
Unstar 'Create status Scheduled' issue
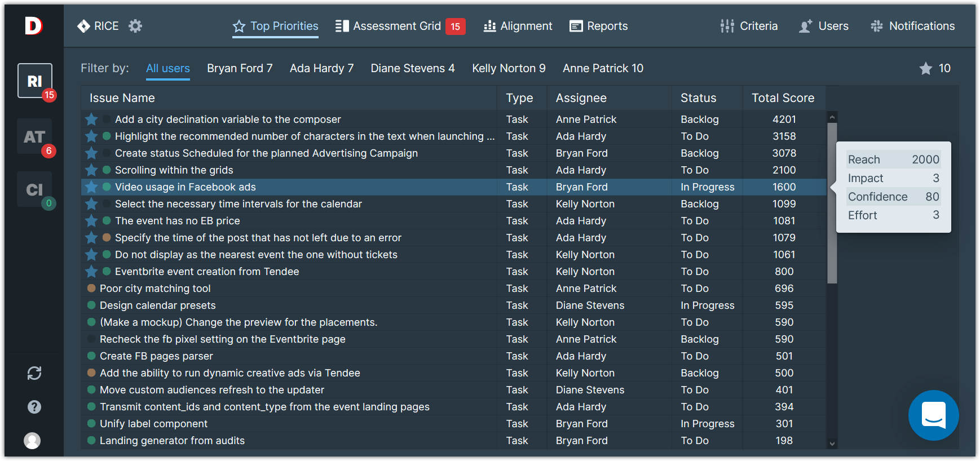[91, 153]
